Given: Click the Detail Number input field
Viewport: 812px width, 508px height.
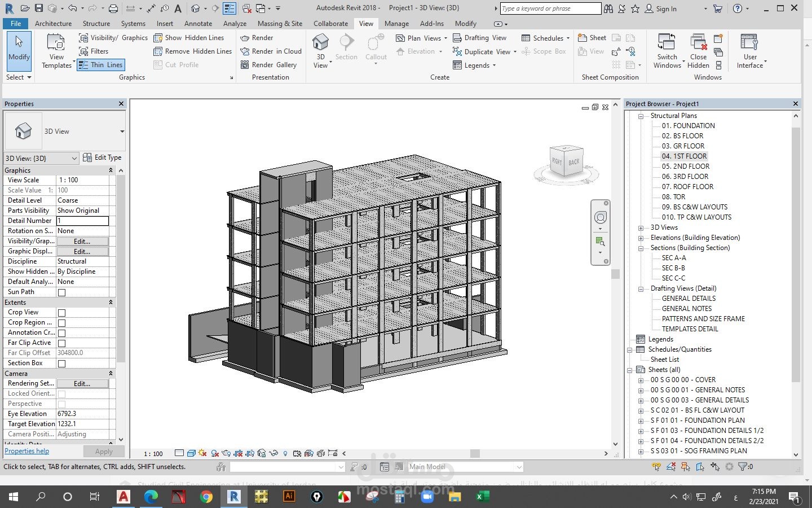Looking at the screenshot, I should pos(82,221).
